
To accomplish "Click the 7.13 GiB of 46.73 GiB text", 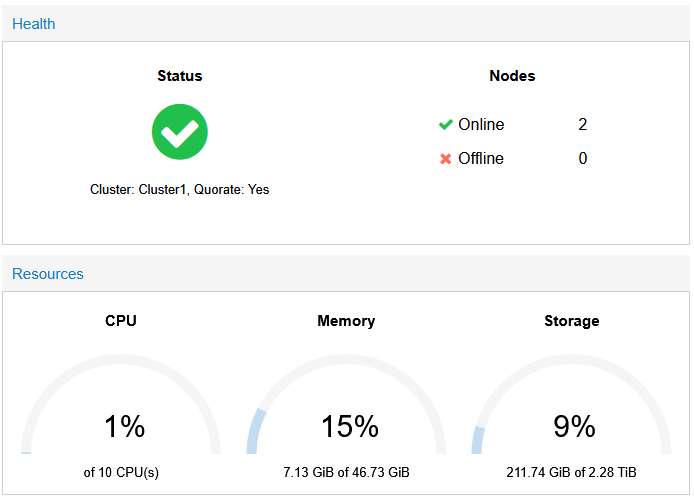I will 346,473.
